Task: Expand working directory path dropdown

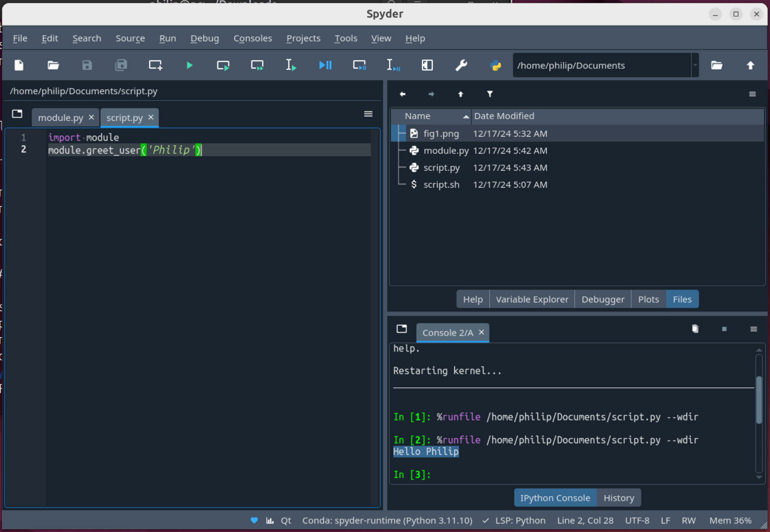Action: coord(695,65)
